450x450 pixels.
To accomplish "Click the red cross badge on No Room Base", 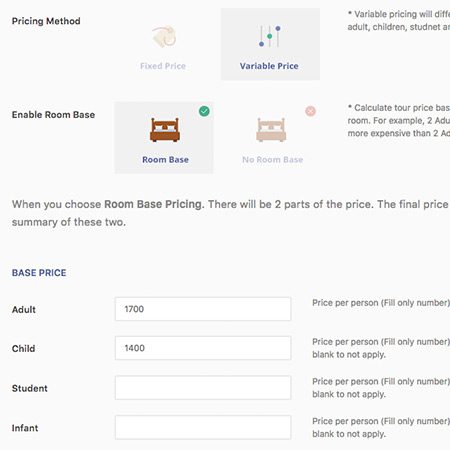I will (x=310, y=111).
